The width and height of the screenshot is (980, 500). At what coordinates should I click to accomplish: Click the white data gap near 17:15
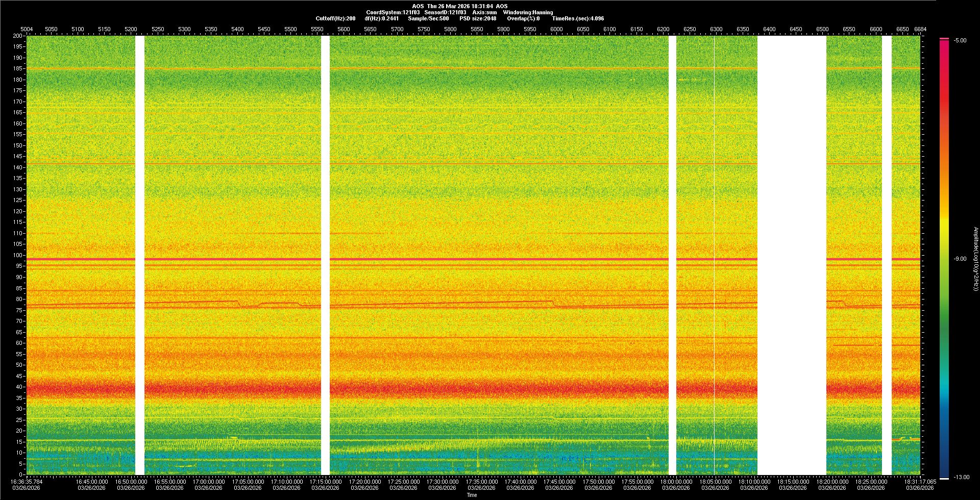click(325, 255)
